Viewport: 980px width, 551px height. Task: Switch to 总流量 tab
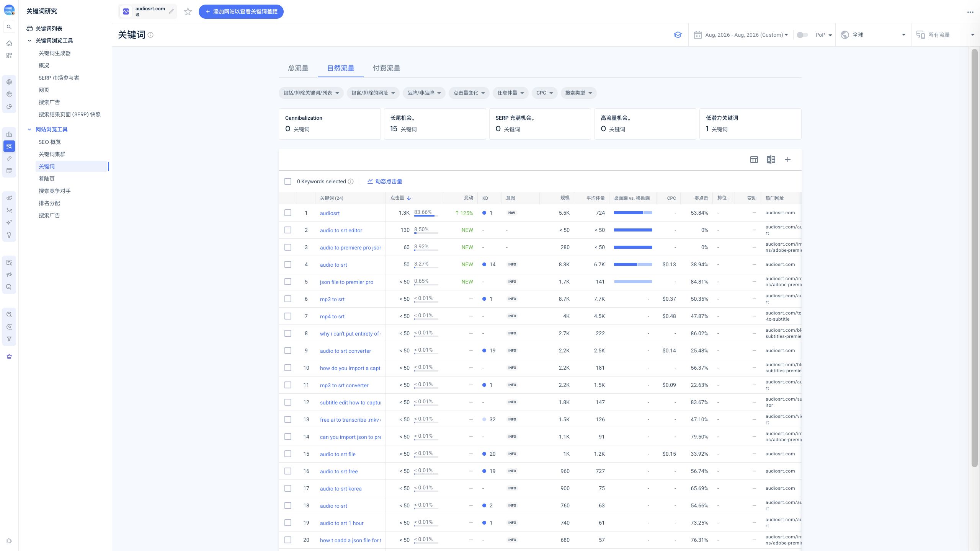click(x=298, y=68)
